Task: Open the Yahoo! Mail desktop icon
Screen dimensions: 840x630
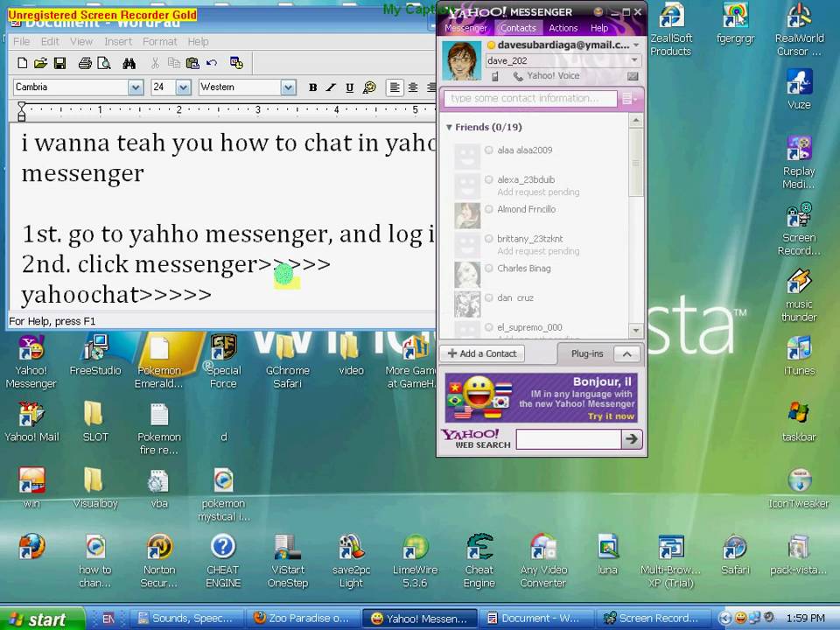Action: point(31,422)
